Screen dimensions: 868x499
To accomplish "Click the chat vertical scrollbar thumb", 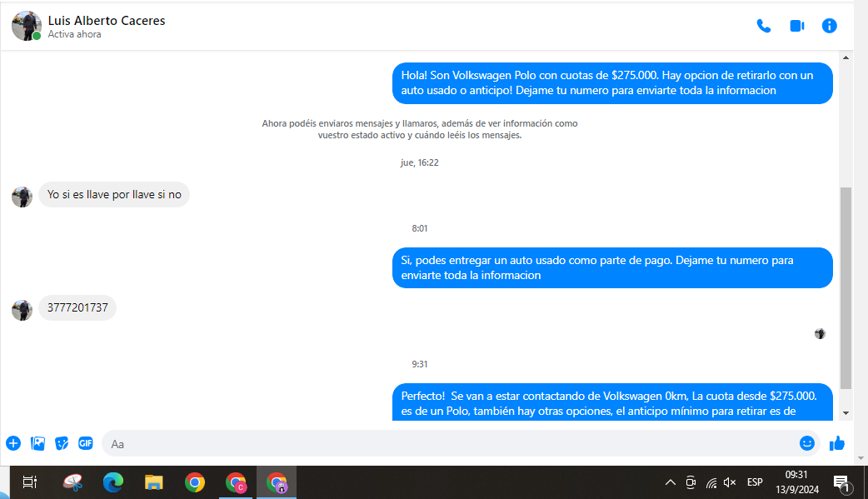I will tap(846, 288).
